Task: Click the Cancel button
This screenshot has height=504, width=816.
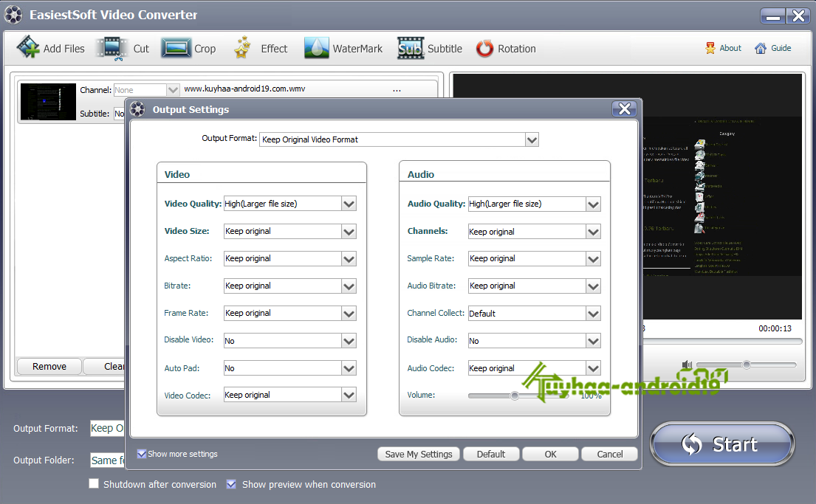Action: tap(609, 454)
